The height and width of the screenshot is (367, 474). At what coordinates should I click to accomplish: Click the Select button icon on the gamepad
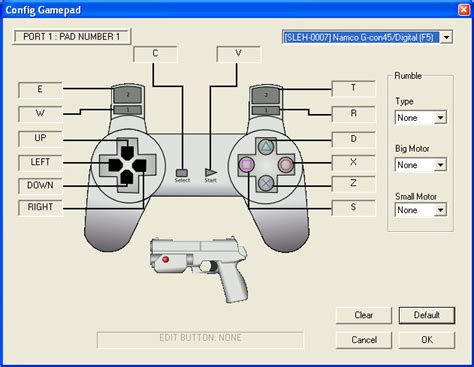(182, 173)
